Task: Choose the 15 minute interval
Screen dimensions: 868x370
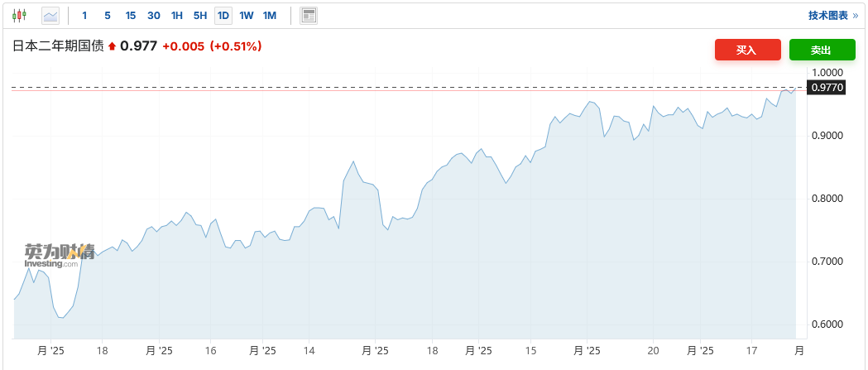Action: click(131, 16)
